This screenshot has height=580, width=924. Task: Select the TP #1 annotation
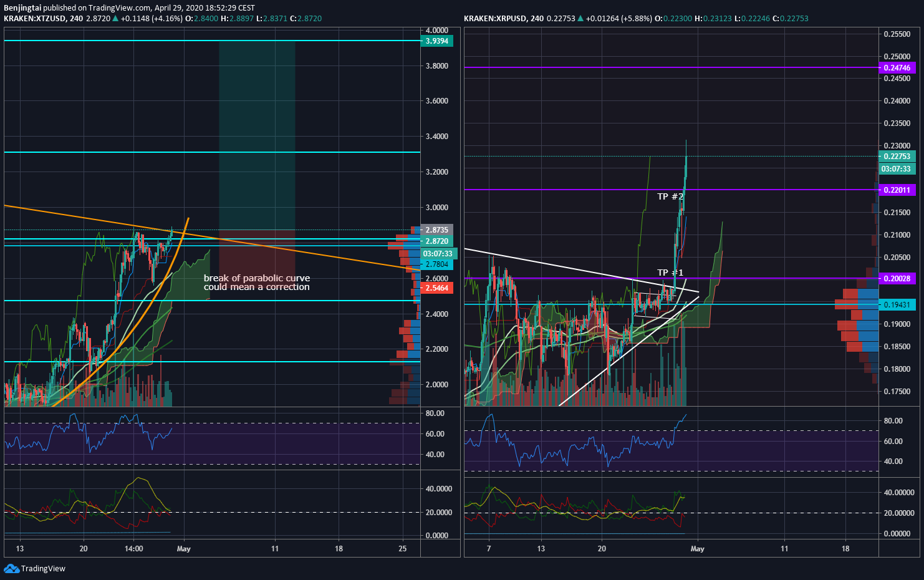[670, 273]
